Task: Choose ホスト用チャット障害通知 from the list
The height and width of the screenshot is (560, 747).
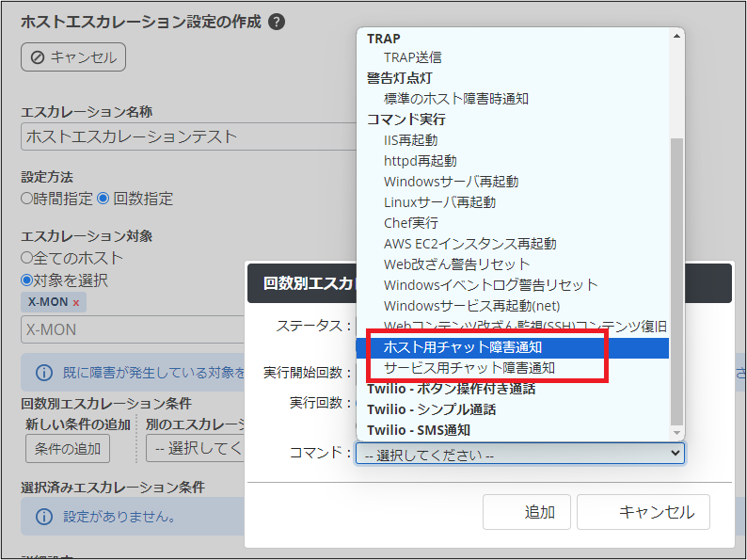Action: [463, 347]
